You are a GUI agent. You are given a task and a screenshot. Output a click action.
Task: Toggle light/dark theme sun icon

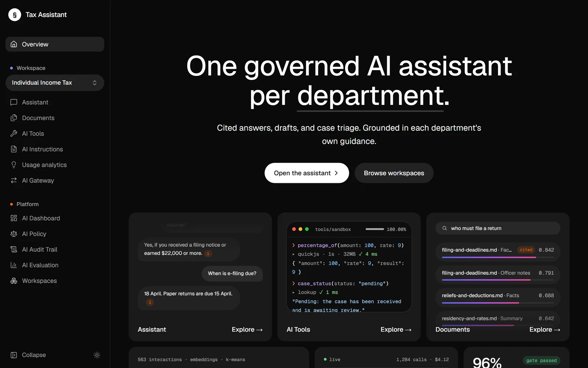click(x=97, y=355)
